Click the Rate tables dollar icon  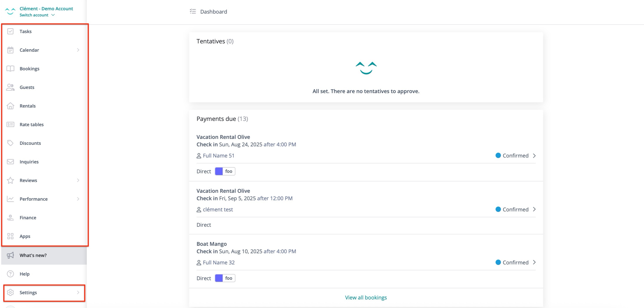[10, 124]
